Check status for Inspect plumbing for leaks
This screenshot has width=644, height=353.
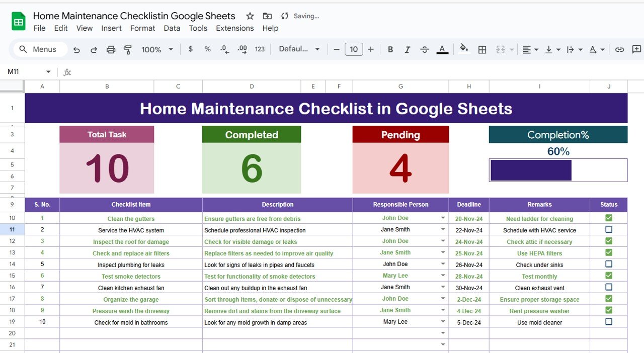[609, 264]
